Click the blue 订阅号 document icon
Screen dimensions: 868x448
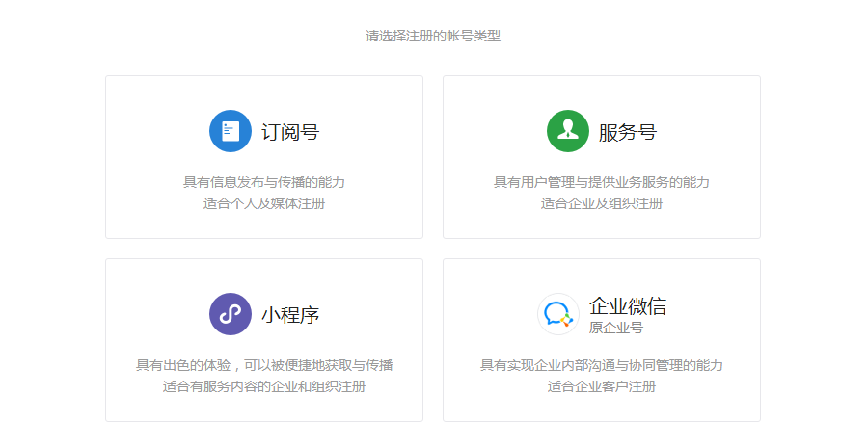point(231,131)
